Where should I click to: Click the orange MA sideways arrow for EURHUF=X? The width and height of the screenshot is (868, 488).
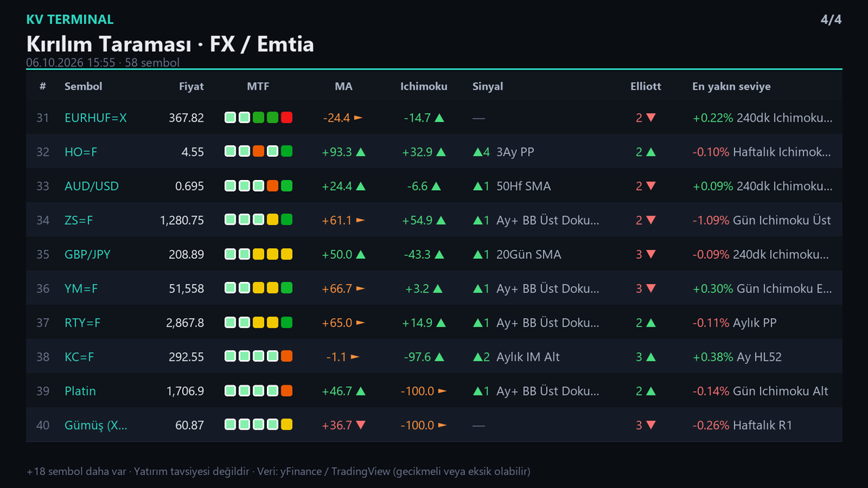pos(358,117)
